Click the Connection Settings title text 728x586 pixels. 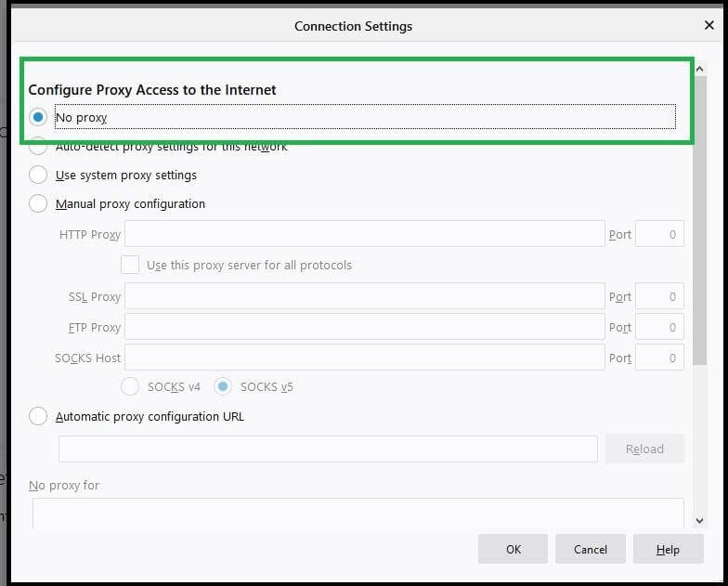pyautogui.click(x=353, y=26)
